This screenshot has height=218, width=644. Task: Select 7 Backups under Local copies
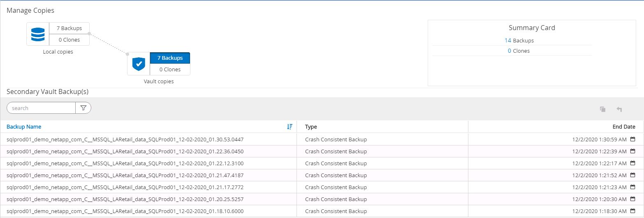[69, 28]
